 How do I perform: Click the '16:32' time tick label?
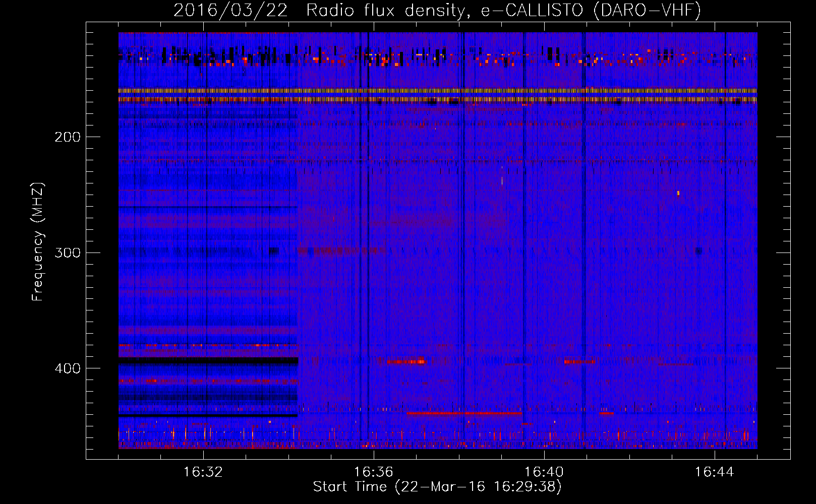click(x=203, y=472)
